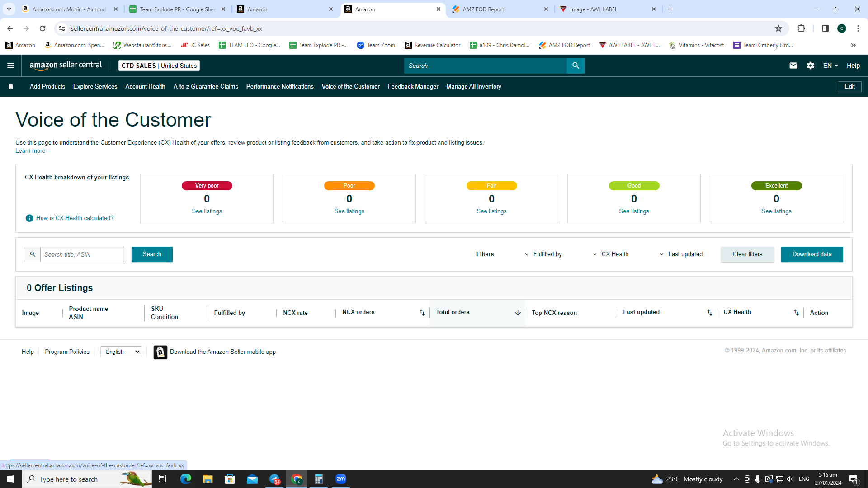This screenshot has height=488, width=868.
Task: Click the info icon beside CX Health calculated
Action: click(29, 218)
